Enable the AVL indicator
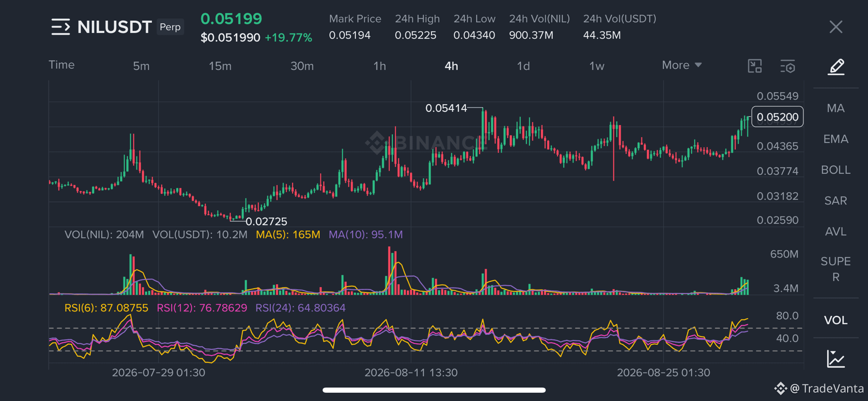Viewport: 868px width, 401px height. click(836, 231)
